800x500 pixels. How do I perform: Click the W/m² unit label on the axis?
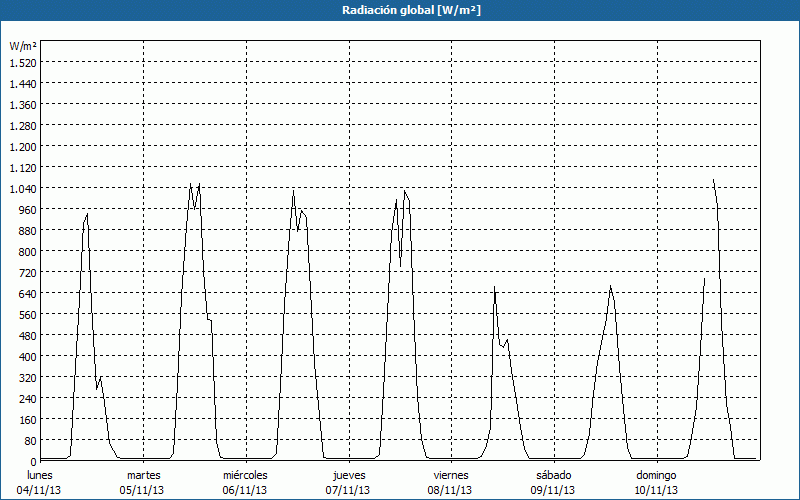(x=23, y=46)
